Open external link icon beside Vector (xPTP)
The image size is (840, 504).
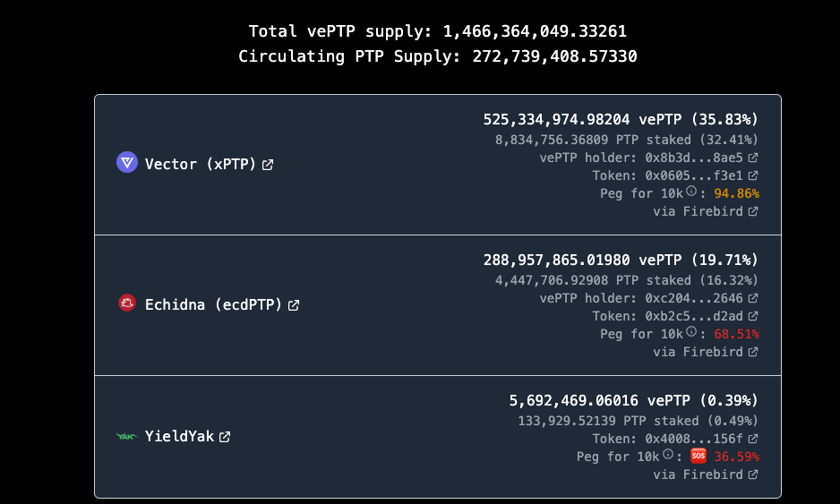[268, 165]
